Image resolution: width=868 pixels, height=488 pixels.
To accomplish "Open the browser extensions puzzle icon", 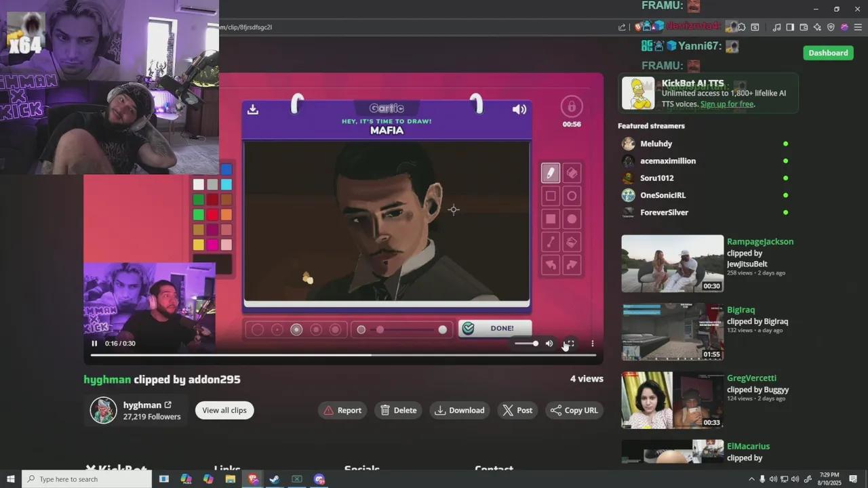I will (x=742, y=27).
